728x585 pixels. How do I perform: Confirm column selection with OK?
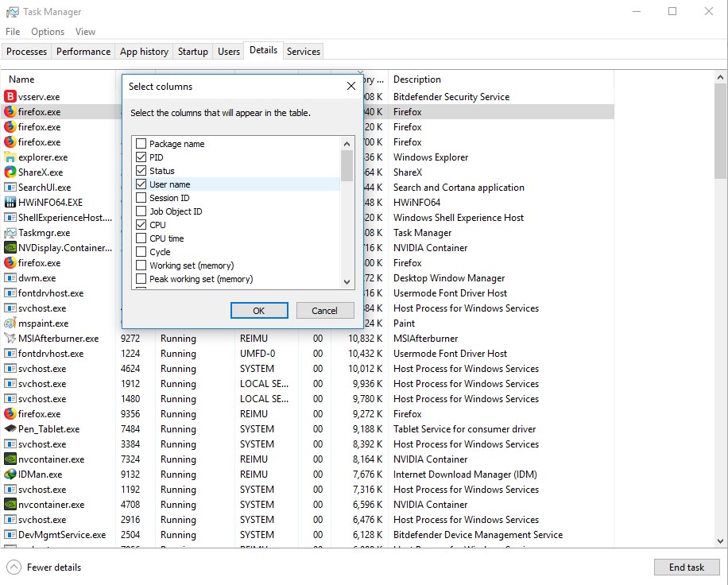pos(258,311)
